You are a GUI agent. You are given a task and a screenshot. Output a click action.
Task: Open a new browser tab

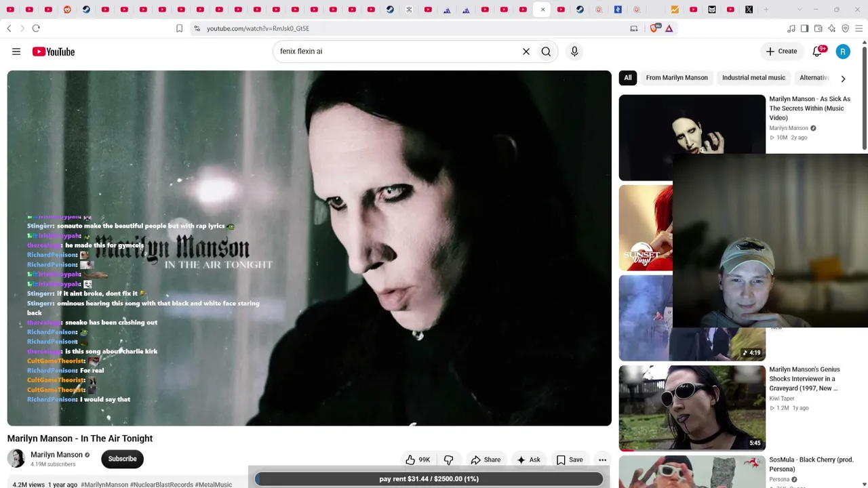tap(766, 9)
